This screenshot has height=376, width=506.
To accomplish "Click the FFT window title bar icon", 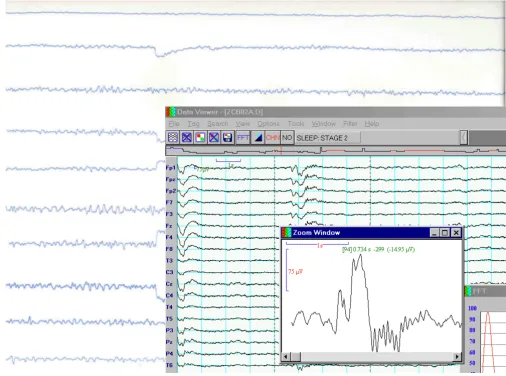I will (469, 291).
